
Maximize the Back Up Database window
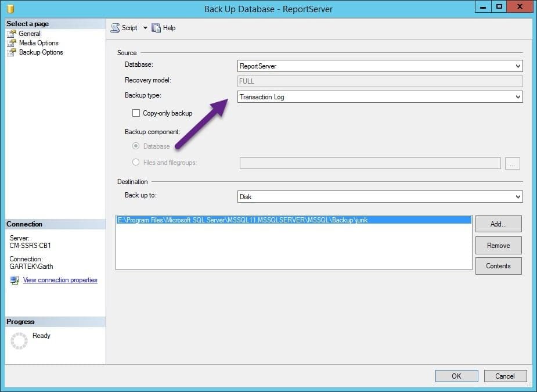499,6
